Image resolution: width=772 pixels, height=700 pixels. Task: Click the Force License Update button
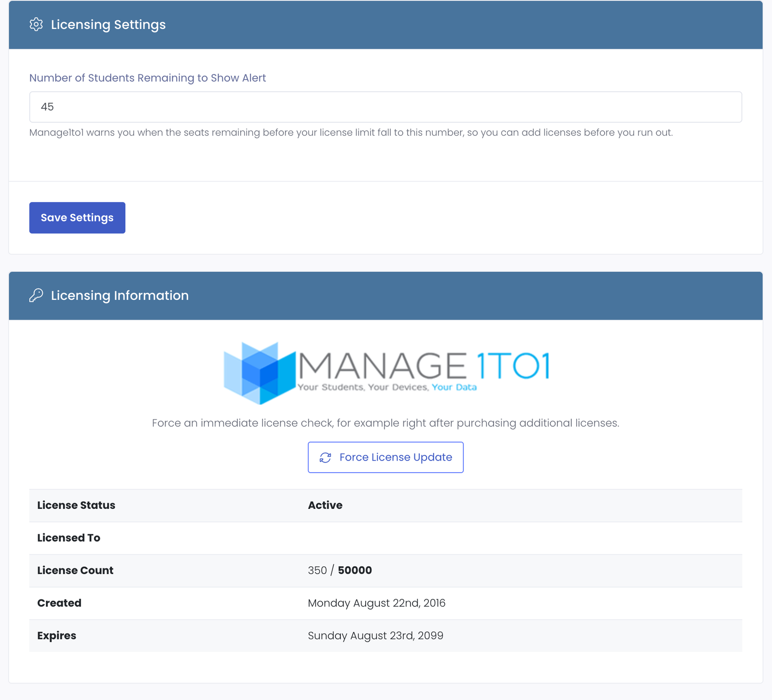(x=386, y=457)
